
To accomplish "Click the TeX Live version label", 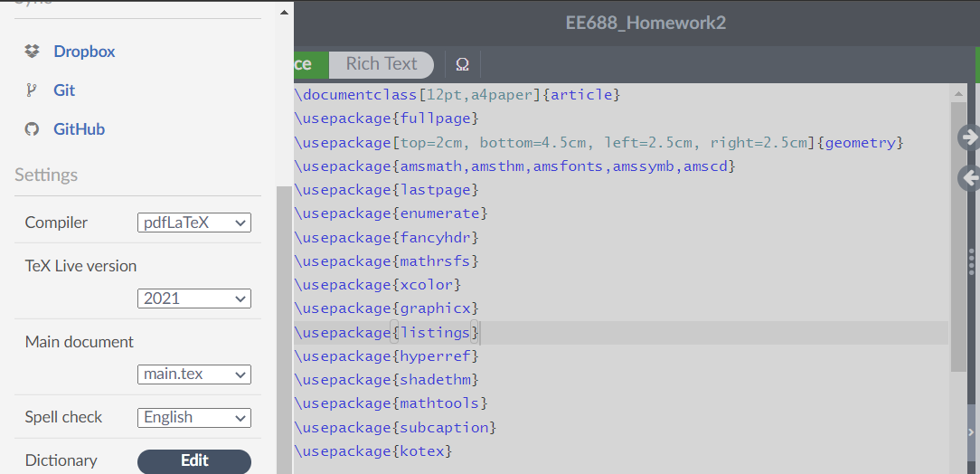I will 80,266.
